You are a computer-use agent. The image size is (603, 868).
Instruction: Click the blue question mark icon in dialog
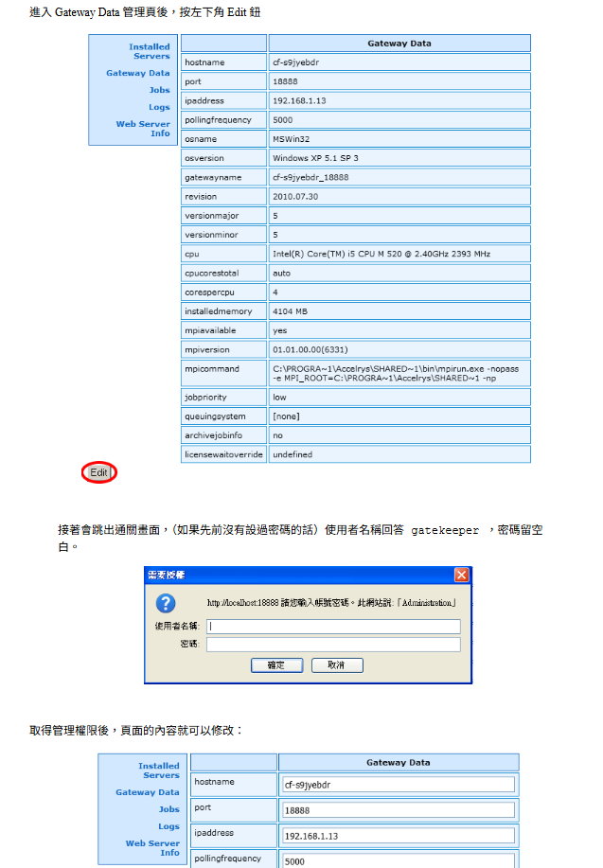pyautogui.click(x=166, y=603)
